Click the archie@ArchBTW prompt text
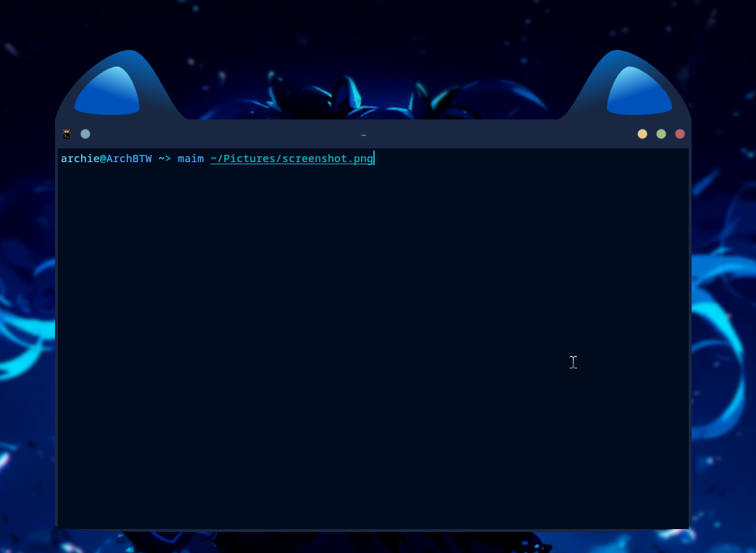This screenshot has width=756, height=553. [x=106, y=159]
